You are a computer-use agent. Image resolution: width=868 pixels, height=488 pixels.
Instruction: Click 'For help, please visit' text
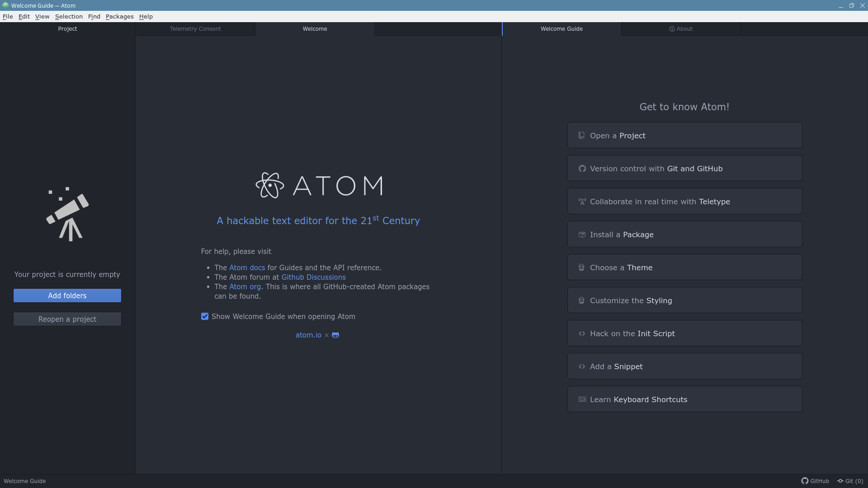[x=236, y=251]
